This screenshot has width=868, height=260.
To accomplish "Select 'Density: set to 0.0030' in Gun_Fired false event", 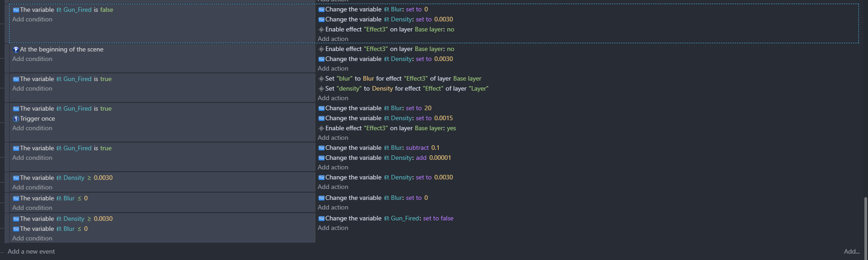I will [x=385, y=20].
